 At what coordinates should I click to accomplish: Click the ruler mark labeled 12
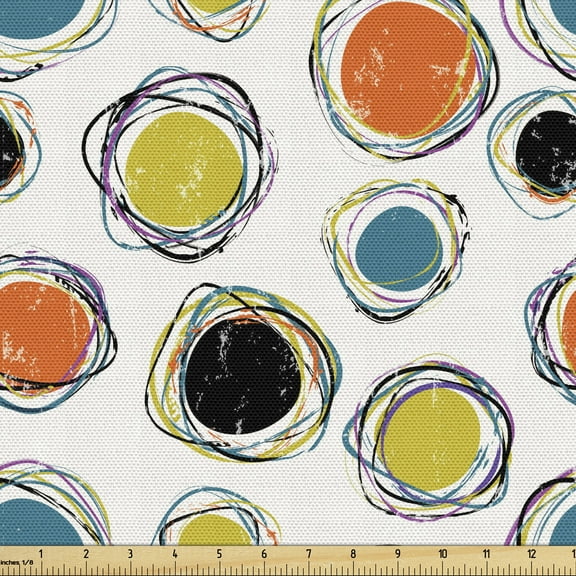click(x=532, y=554)
